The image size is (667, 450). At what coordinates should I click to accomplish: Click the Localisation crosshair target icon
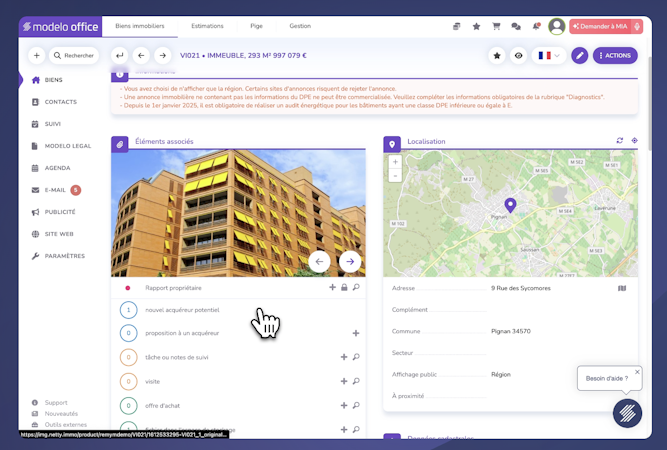click(634, 140)
